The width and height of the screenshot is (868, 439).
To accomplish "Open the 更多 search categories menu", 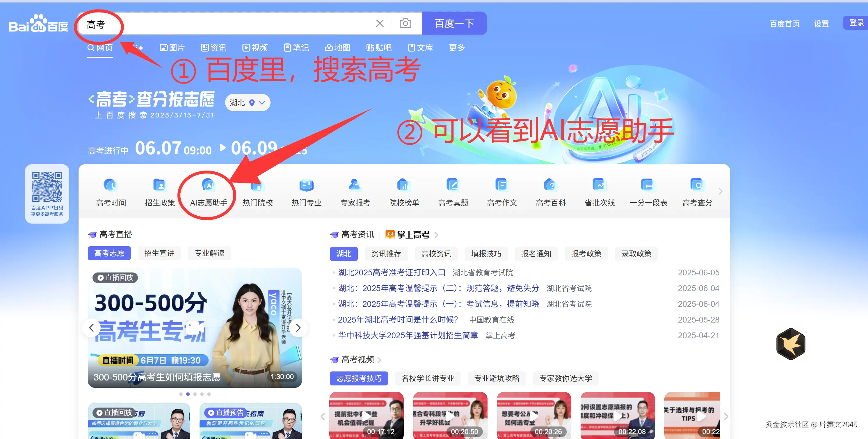I will click(457, 47).
